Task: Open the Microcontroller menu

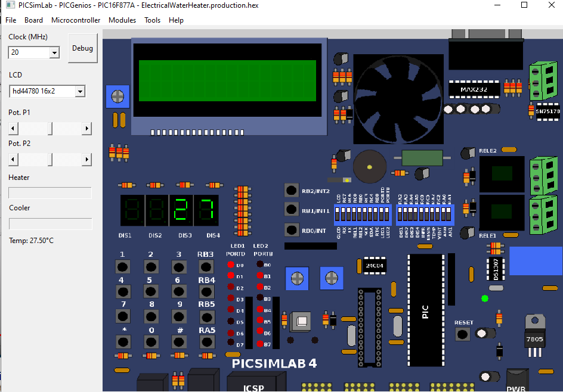Action: (76, 20)
